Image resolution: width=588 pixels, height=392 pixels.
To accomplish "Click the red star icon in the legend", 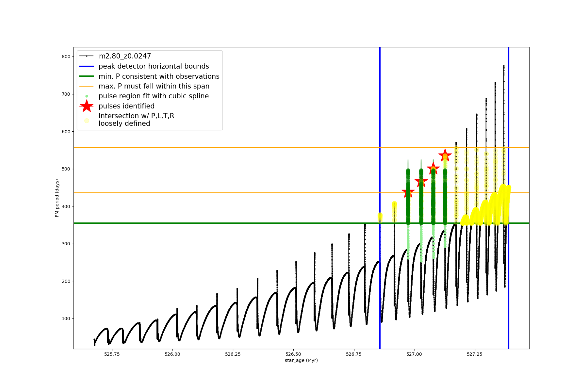I will [87, 106].
